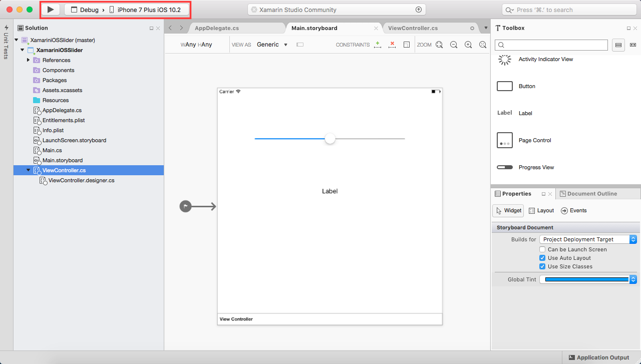The height and width of the screenshot is (364, 641).
Task: Remove constraints using the red X icon
Action: click(392, 45)
